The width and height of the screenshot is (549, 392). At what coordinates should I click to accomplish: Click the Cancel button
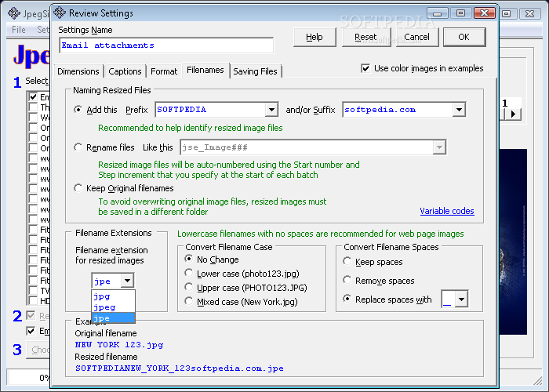coord(416,37)
